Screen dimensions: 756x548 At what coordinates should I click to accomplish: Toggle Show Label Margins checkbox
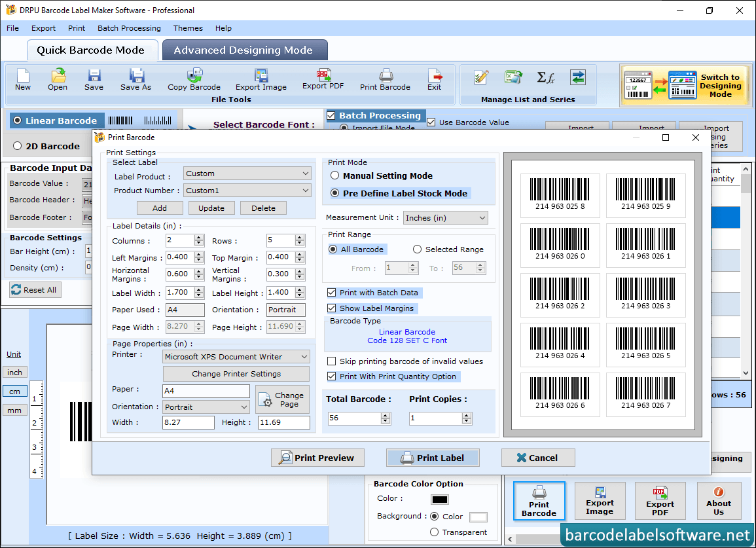coord(331,308)
